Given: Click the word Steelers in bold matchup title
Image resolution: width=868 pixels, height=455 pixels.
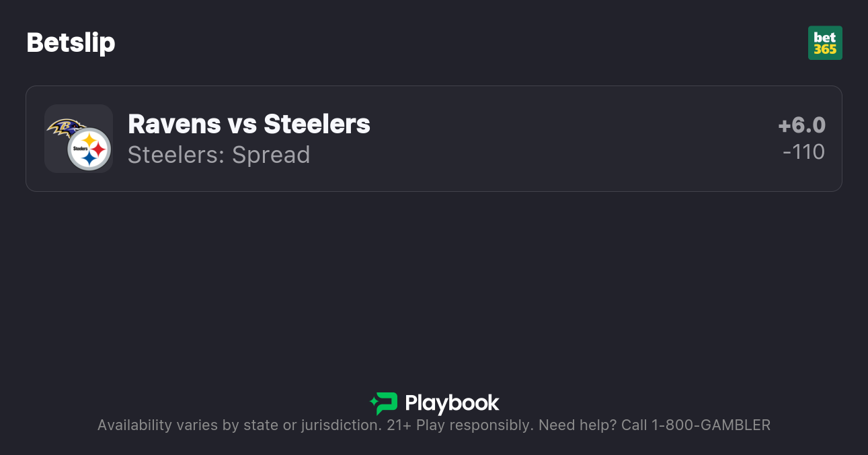Looking at the screenshot, I should [x=317, y=125].
